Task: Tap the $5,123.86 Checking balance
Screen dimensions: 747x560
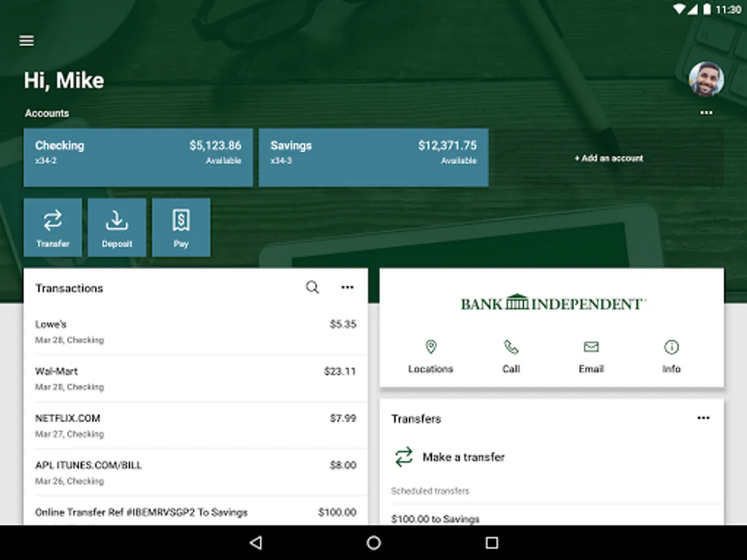Action: [x=215, y=146]
